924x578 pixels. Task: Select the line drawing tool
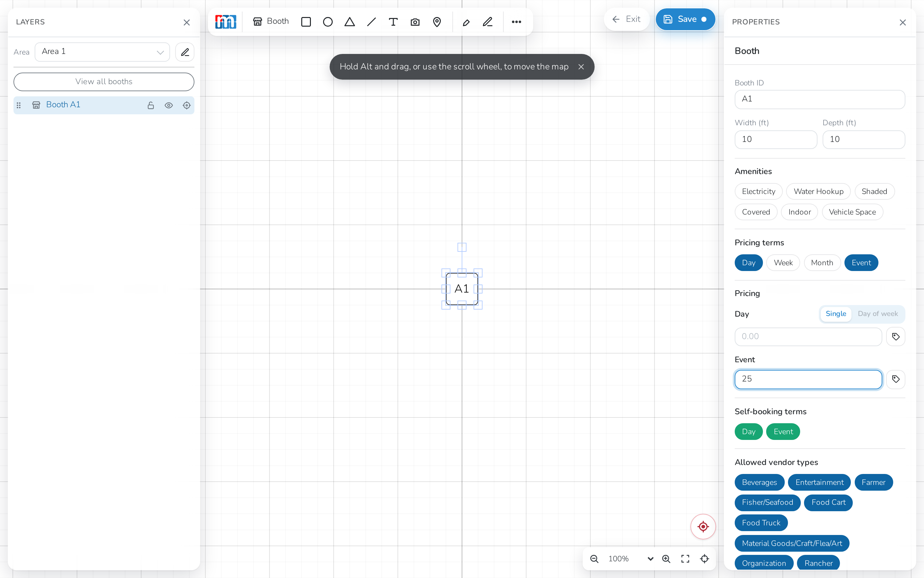[371, 22]
